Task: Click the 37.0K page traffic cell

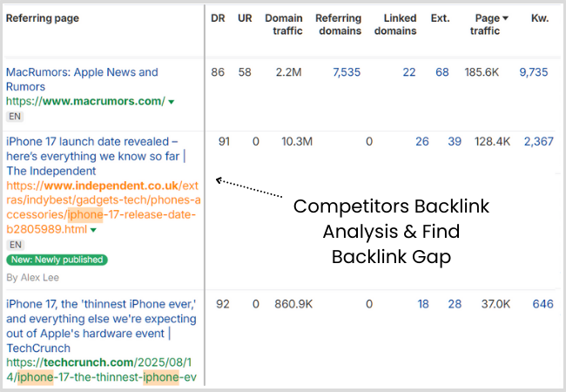Action: pyautogui.click(x=495, y=304)
